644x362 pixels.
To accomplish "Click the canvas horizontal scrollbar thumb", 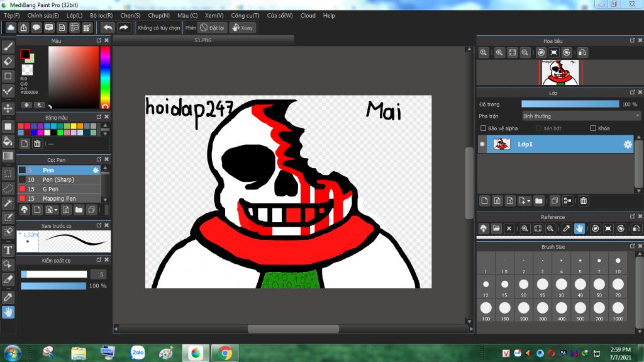I will click(293, 329).
